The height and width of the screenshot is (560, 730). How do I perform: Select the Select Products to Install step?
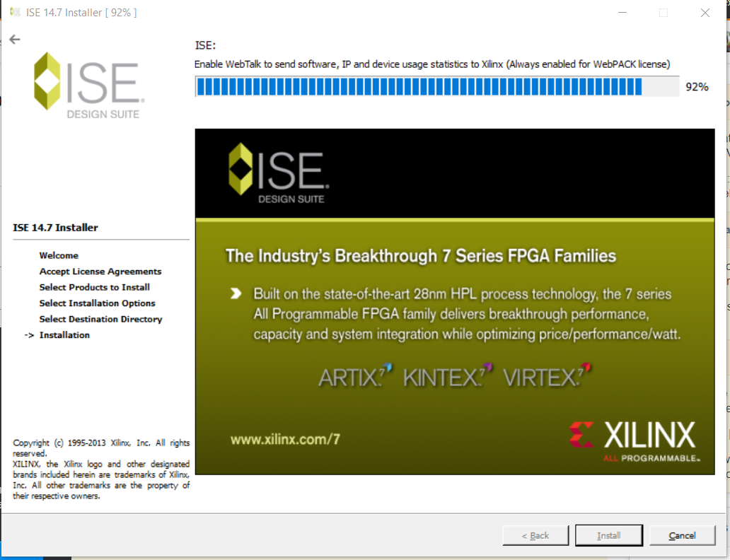pos(95,287)
